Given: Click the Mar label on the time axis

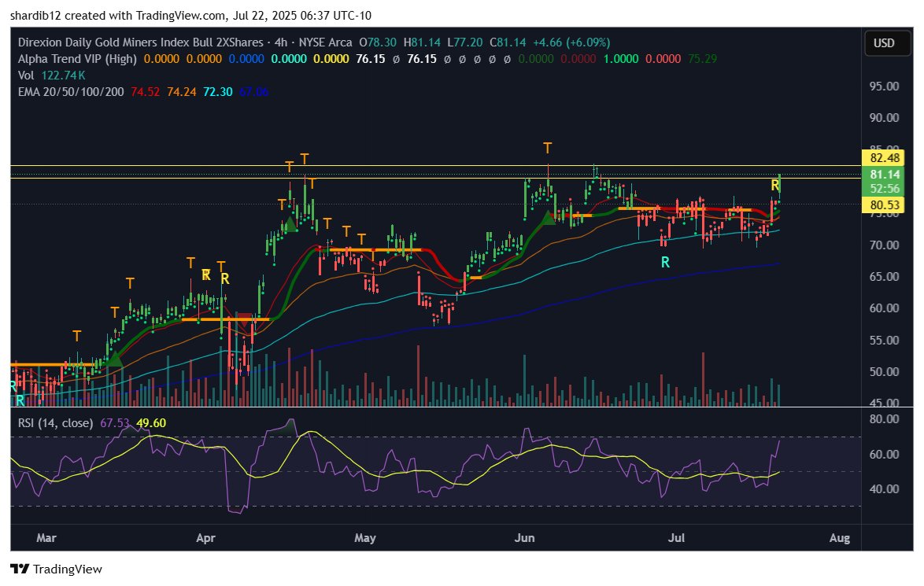Looking at the screenshot, I should coord(46,538).
